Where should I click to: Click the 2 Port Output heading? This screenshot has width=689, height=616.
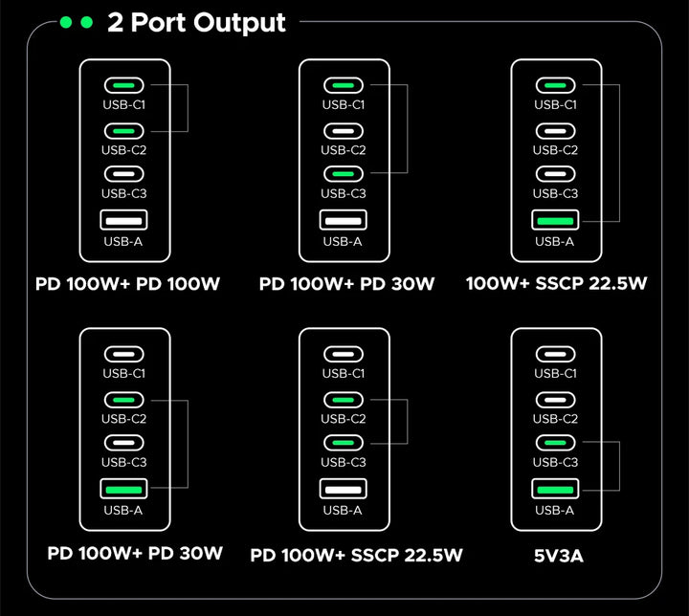pos(196,23)
